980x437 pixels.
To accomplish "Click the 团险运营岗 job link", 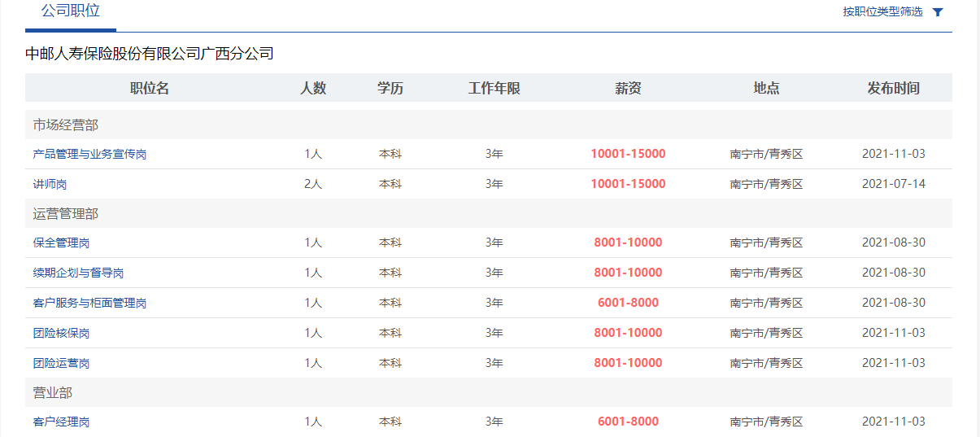I will (61, 363).
